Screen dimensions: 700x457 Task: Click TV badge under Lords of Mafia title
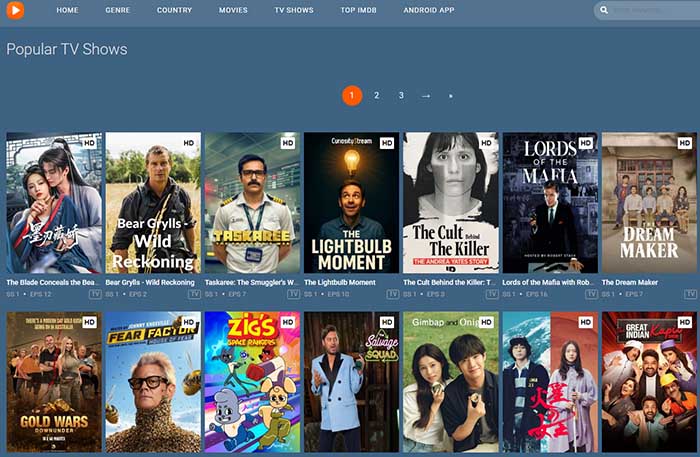(x=591, y=294)
